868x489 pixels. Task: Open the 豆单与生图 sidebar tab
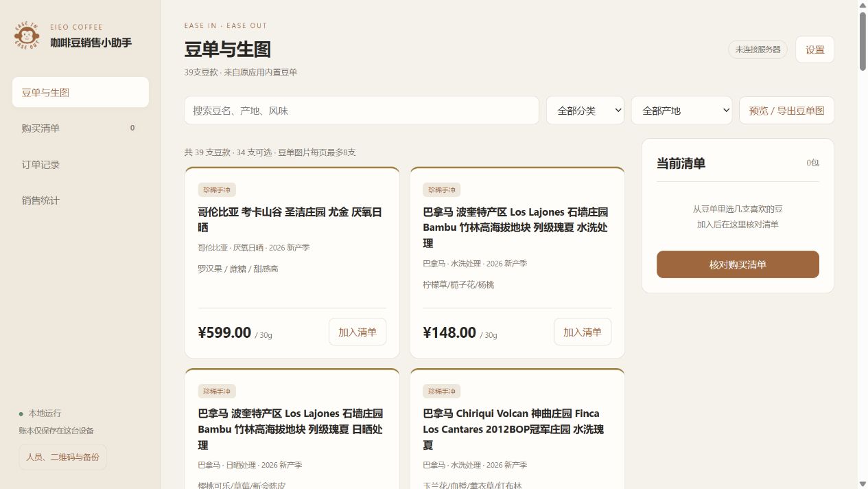[80, 92]
